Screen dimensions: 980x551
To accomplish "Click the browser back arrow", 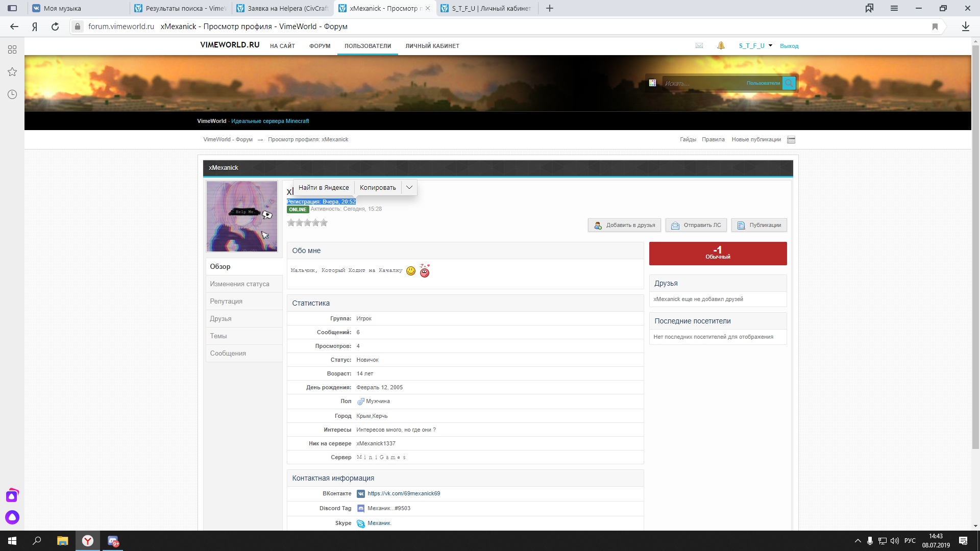I will point(14,27).
